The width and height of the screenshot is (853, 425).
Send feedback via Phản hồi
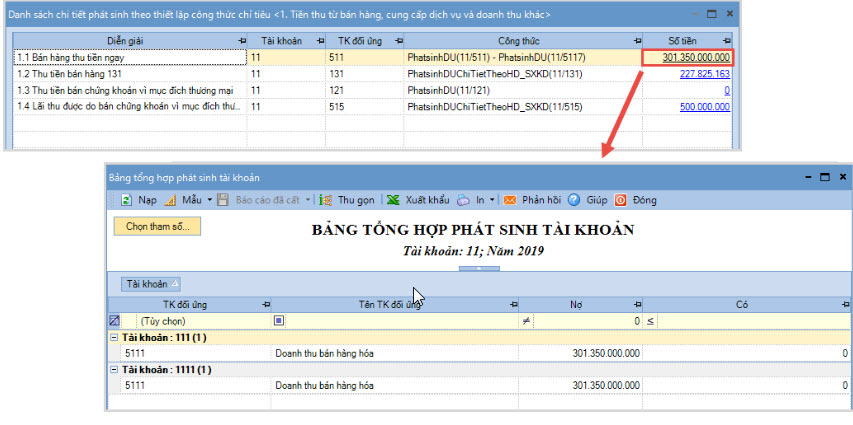[x=532, y=200]
